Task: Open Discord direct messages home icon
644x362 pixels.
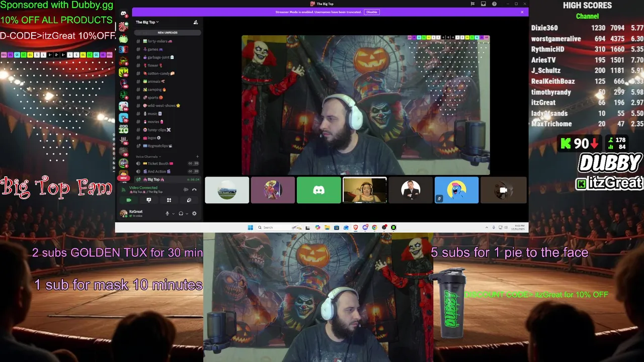Action: pyautogui.click(x=123, y=14)
